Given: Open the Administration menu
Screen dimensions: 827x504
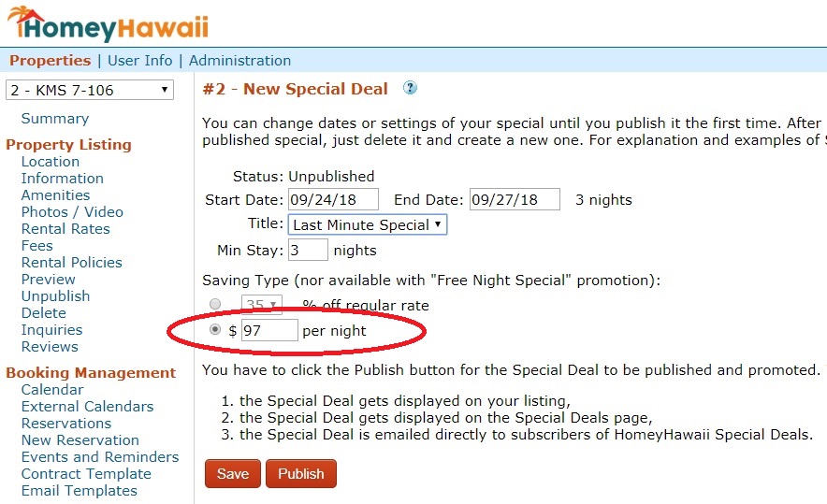Looking at the screenshot, I should click(x=240, y=61).
